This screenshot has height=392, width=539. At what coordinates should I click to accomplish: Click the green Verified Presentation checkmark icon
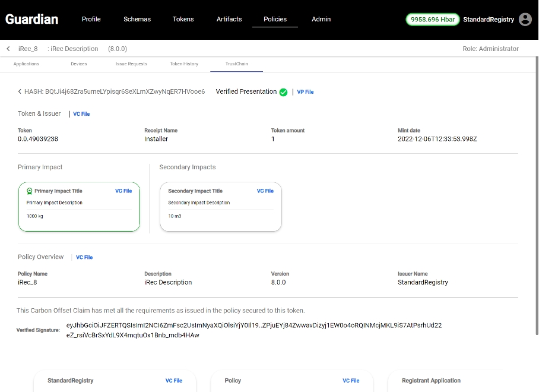click(x=283, y=92)
